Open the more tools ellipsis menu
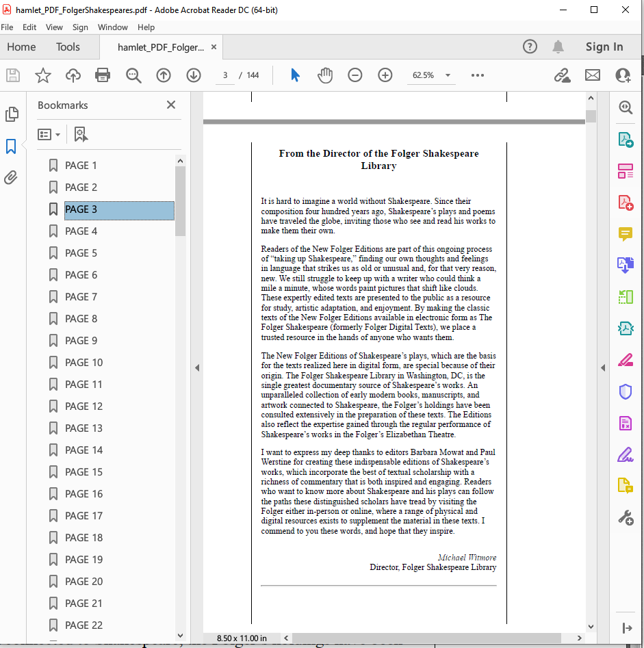The height and width of the screenshot is (648, 644). (x=477, y=75)
